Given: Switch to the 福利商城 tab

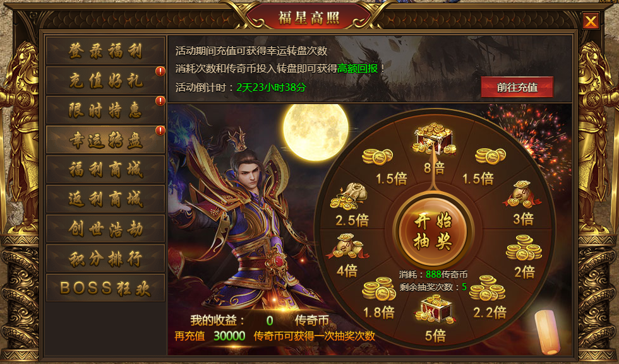Looking at the screenshot, I should [105, 169].
